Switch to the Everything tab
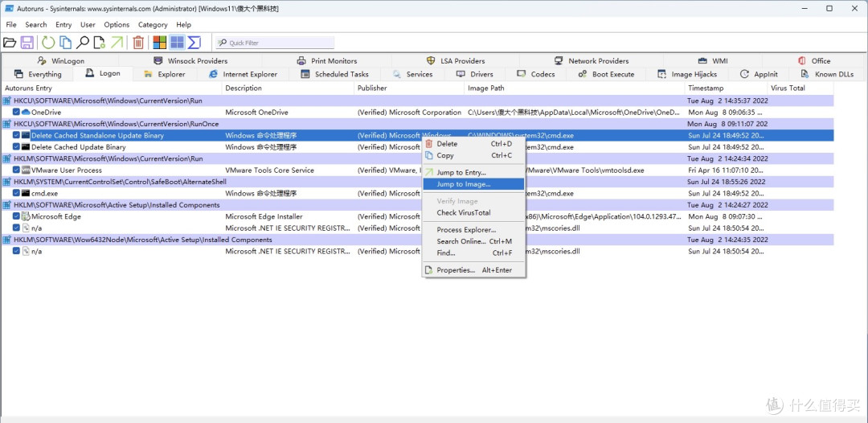Viewport: 868px width, 423px height. click(38, 74)
